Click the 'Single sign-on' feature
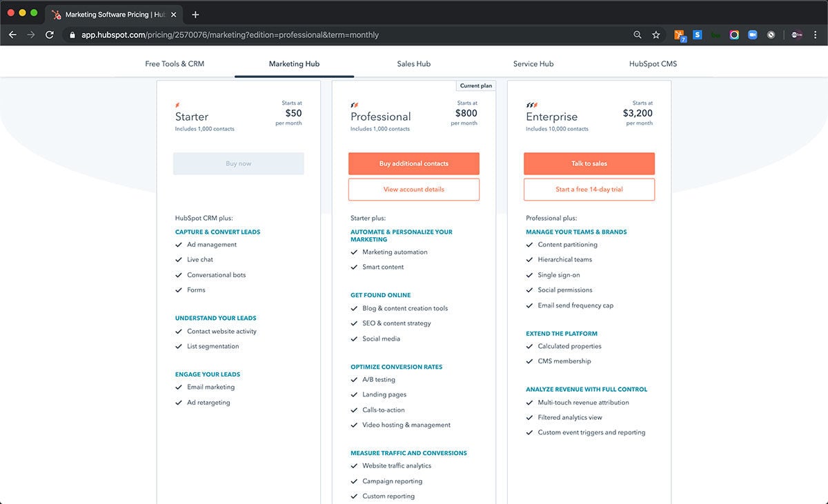Viewport: 828px width, 504px height. pyautogui.click(x=559, y=275)
